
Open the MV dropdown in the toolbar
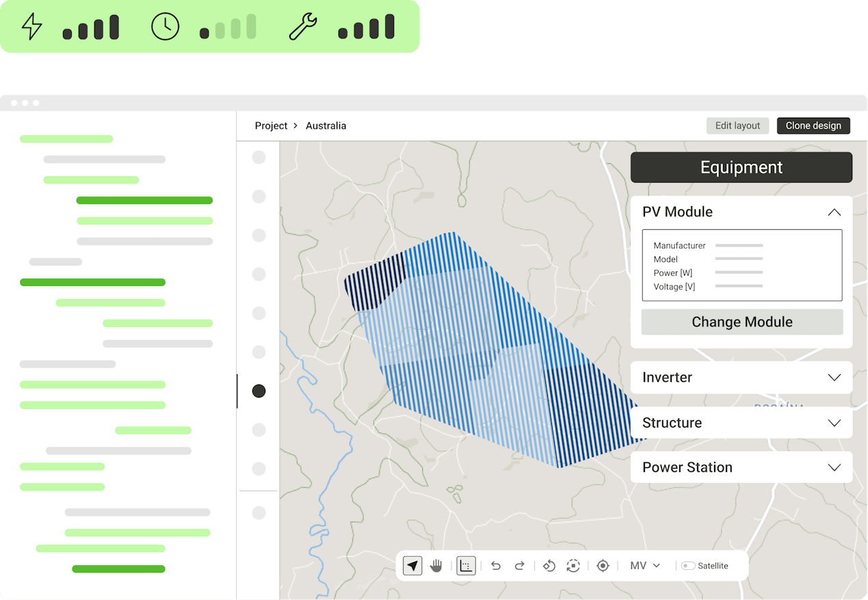[x=645, y=566]
